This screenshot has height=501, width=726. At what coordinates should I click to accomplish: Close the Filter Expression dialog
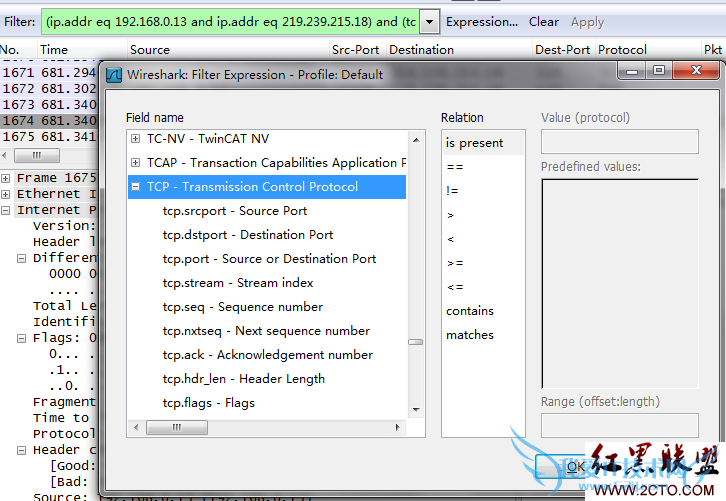click(696, 70)
